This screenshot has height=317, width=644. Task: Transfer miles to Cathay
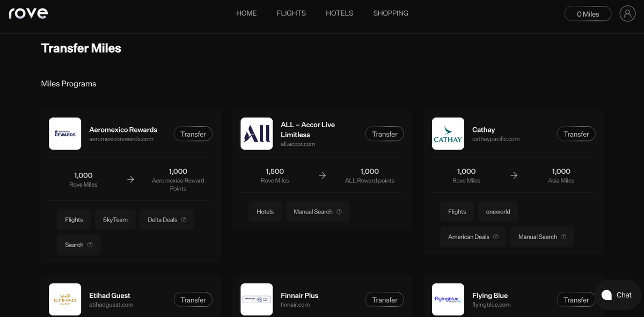(576, 134)
